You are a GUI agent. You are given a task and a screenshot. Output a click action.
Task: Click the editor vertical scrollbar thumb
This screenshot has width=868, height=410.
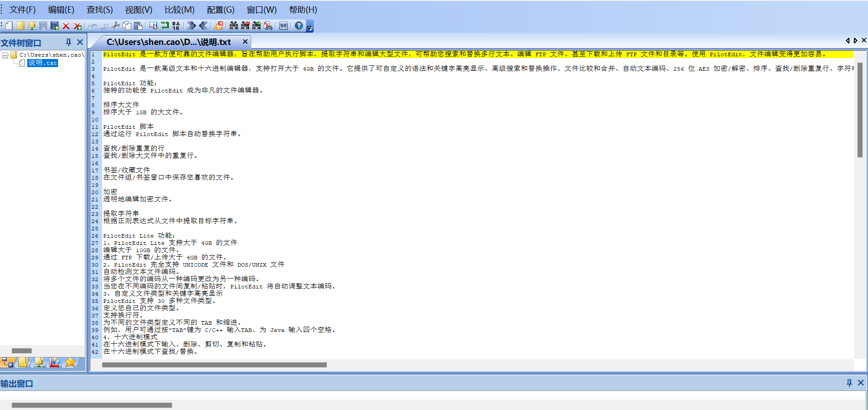coord(860,110)
